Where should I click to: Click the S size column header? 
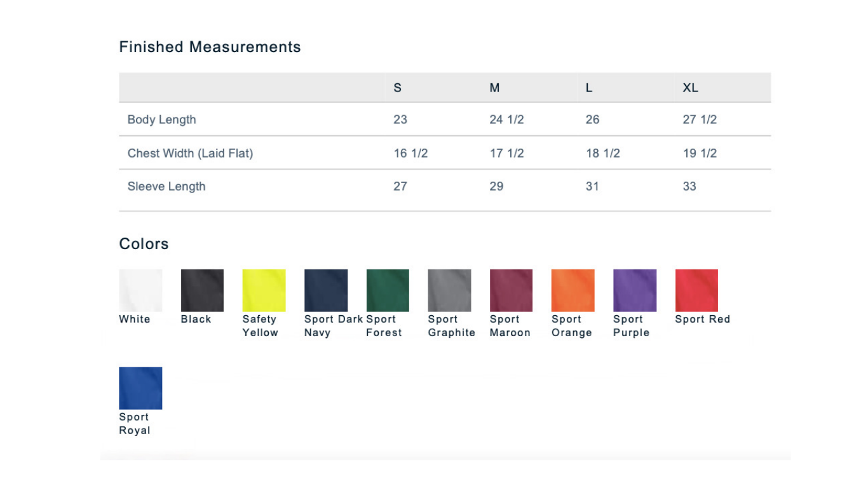(x=398, y=88)
